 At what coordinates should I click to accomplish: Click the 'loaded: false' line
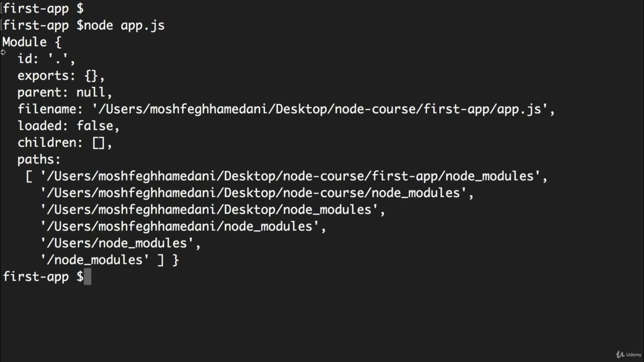coord(68,126)
